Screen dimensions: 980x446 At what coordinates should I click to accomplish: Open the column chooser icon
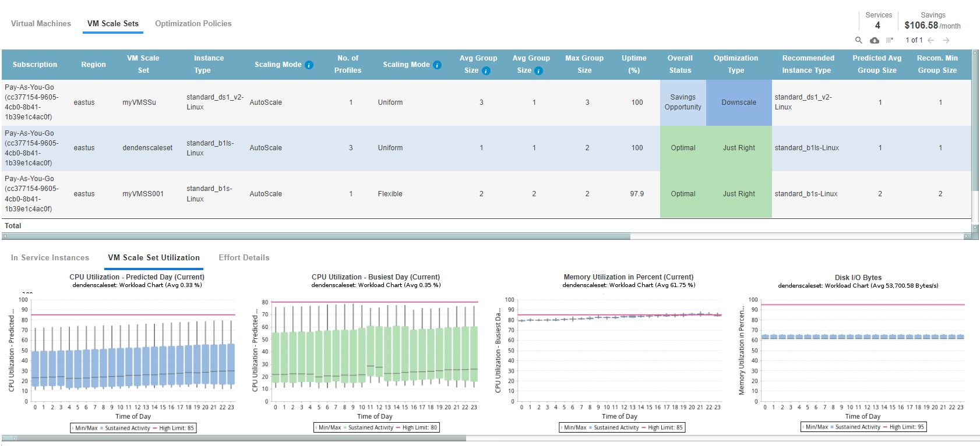click(x=890, y=40)
